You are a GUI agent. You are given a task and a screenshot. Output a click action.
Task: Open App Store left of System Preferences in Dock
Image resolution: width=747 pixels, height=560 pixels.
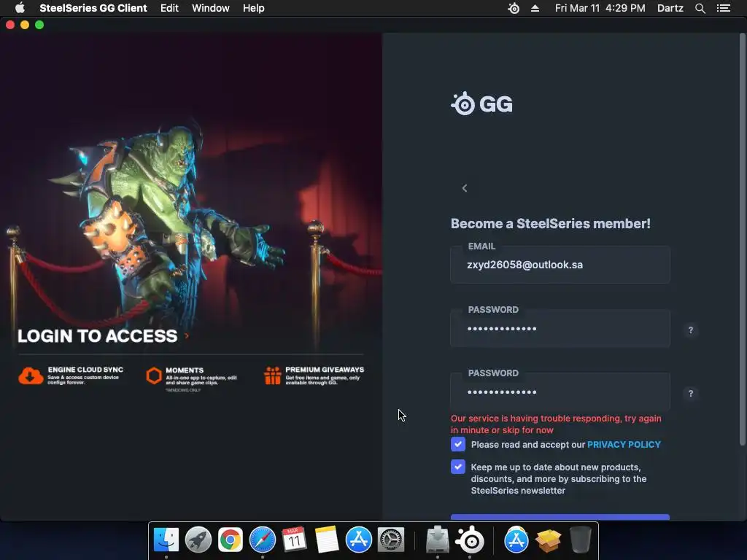pyautogui.click(x=359, y=540)
